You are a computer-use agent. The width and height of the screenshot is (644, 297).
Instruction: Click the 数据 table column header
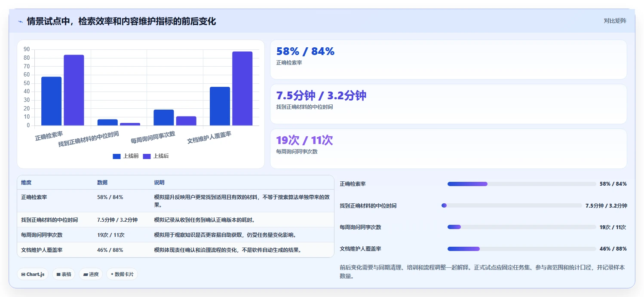102,183
